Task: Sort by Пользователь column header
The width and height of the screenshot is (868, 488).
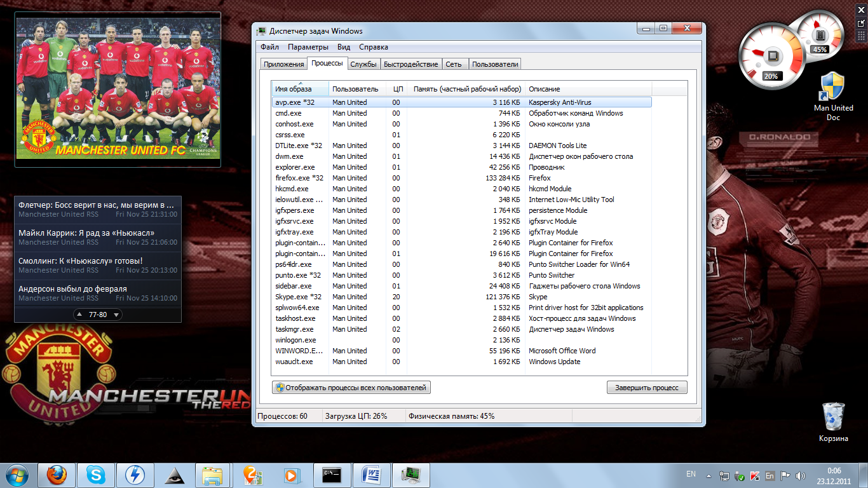Action: click(x=357, y=89)
